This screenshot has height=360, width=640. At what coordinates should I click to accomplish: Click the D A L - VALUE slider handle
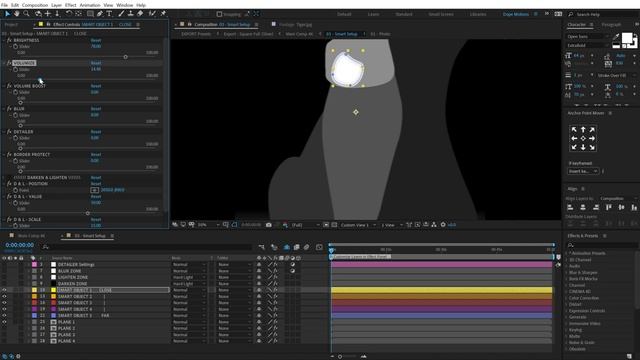point(88,213)
